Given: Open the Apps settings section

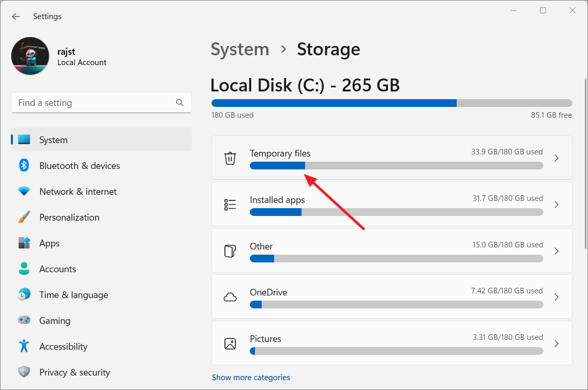Looking at the screenshot, I should pos(50,243).
